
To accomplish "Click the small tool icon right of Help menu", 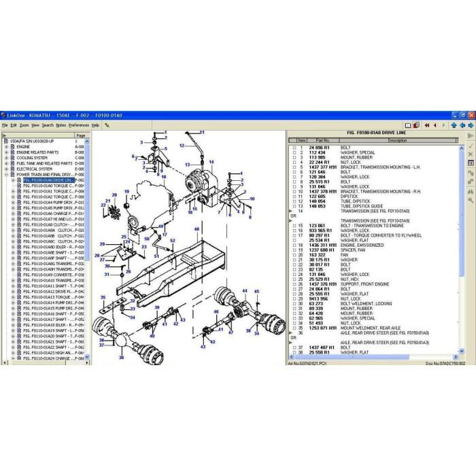I will click(x=107, y=125).
